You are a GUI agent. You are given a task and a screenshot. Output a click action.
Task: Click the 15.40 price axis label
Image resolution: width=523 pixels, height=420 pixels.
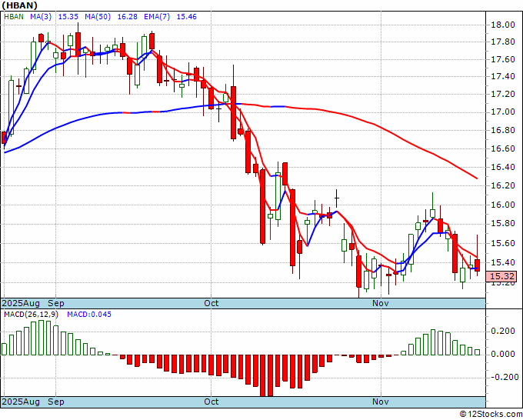(x=502, y=262)
